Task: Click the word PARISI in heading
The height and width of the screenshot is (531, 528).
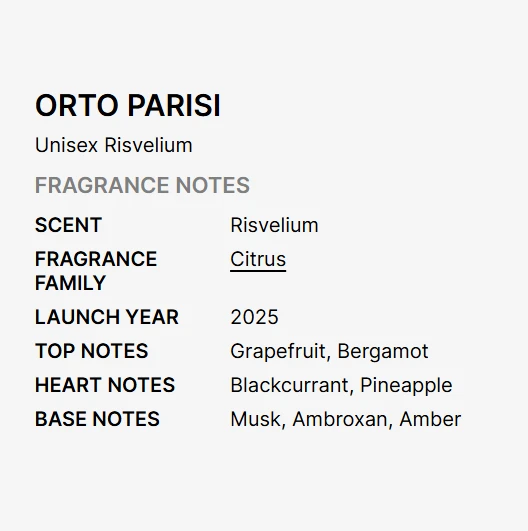Action: (174, 105)
